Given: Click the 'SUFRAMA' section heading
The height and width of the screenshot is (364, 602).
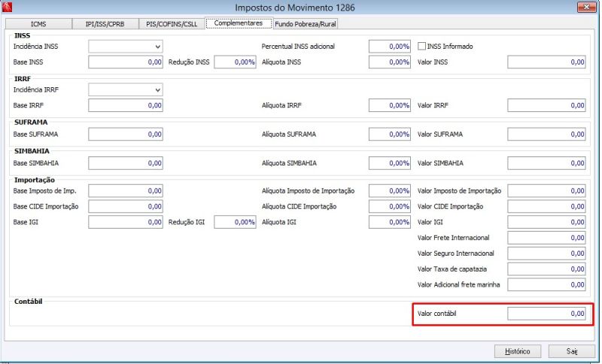Looking at the screenshot, I should (31, 123).
